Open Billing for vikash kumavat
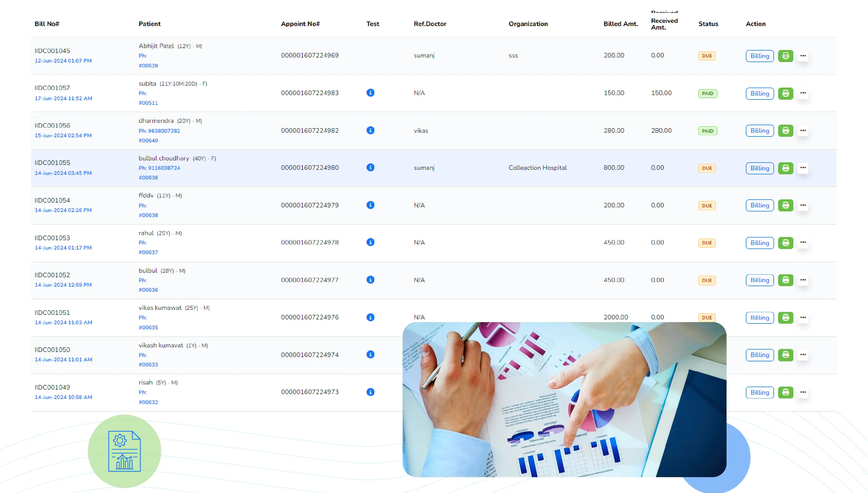 click(760, 355)
